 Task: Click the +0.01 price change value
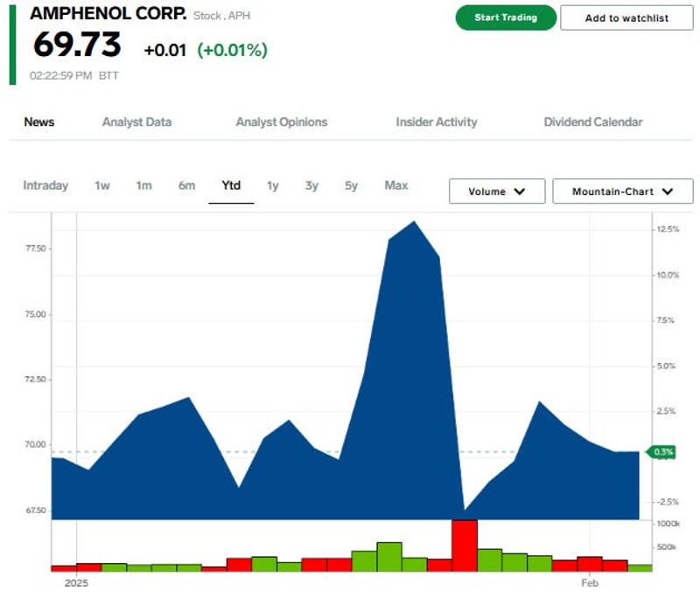(x=165, y=50)
